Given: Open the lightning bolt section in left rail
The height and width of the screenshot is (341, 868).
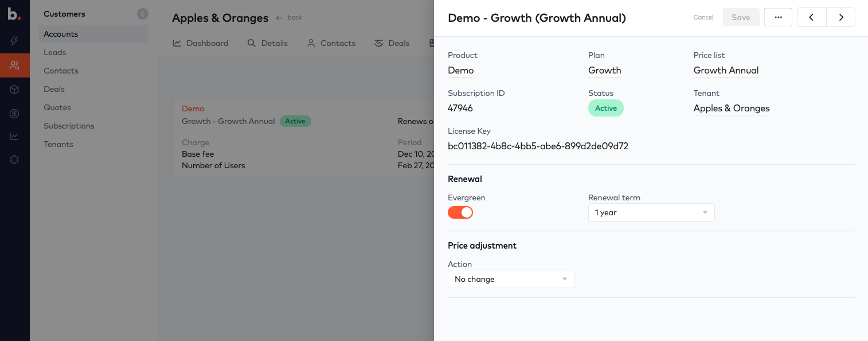Looking at the screenshot, I should [x=14, y=41].
